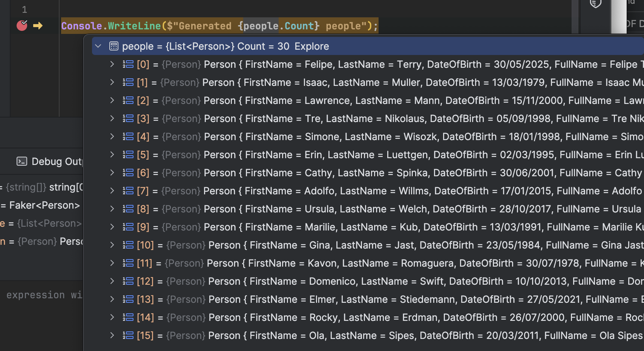The height and width of the screenshot is (351, 644).
Task: Click the calculator icon beside the people variable
Action: [113, 46]
